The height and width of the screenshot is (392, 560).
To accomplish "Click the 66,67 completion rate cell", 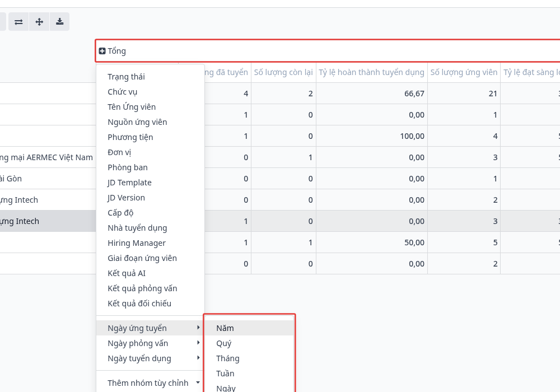I will point(372,94).
